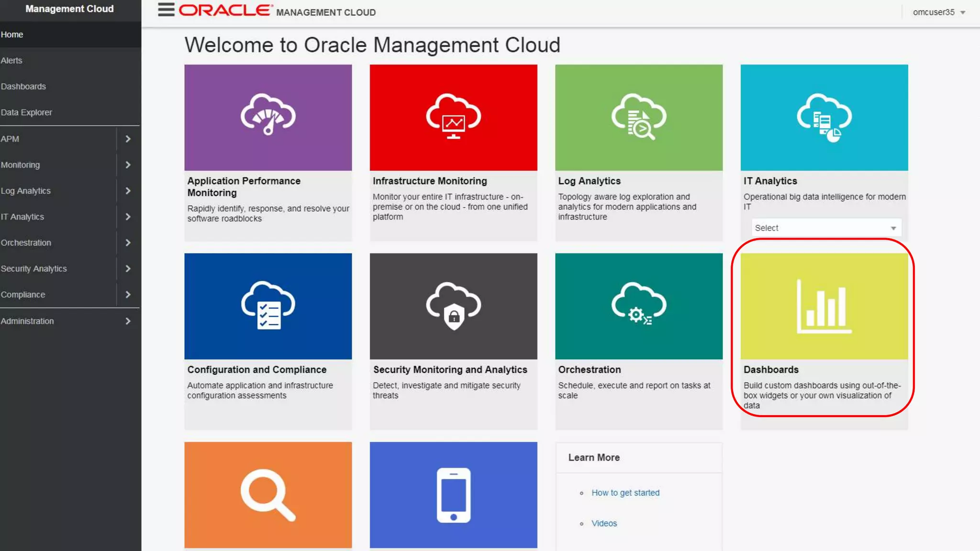Expand the Administration sidebar arrow
Screen dimensions: 980x551
pyautogui.click(x=128, y=321)
